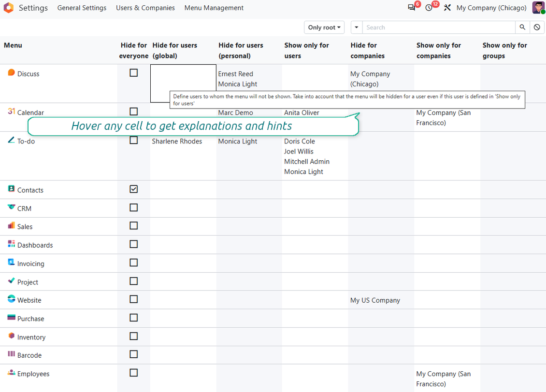The image size is (546, 392).
Task: Click the Project app icon
Action: [x=11, y=280]
